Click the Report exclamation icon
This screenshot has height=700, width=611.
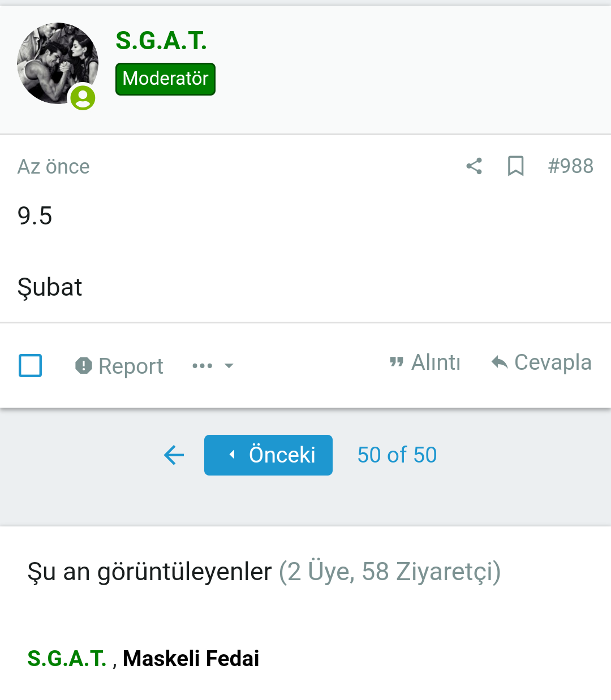click(x=84, y=366)
